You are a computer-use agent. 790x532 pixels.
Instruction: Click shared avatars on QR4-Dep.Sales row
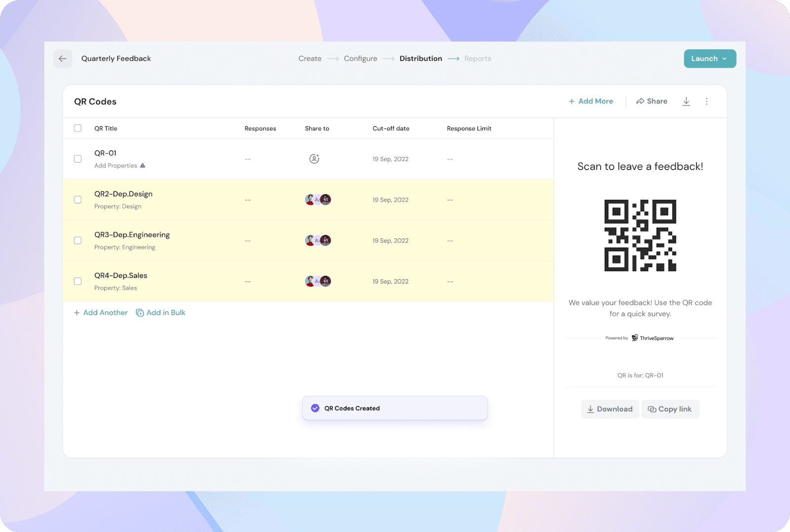tap(317, 281)
